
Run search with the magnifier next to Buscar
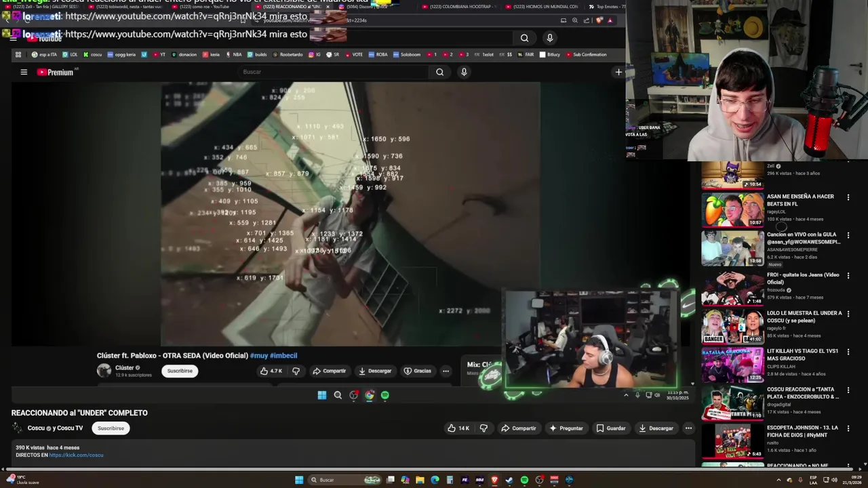click(x=439, y=72)
